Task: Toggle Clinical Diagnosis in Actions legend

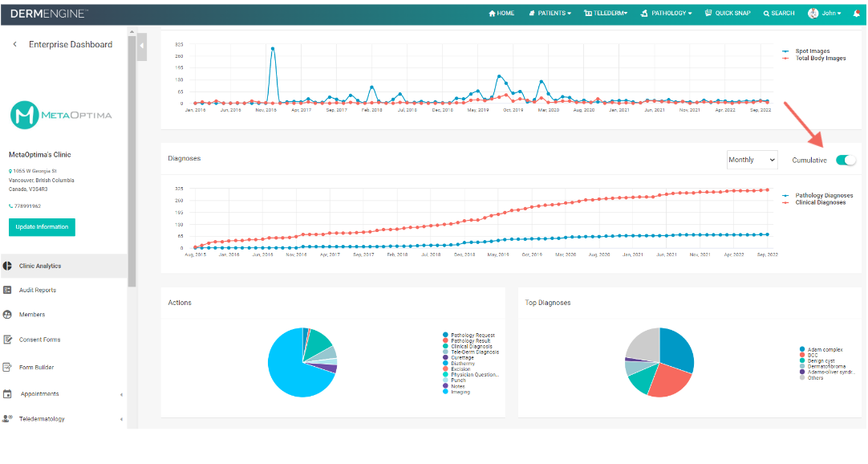Action: (468, 347)
